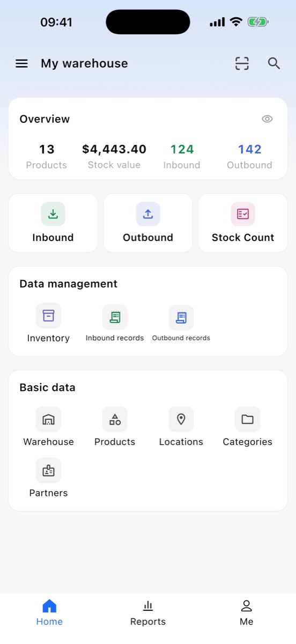Open search with the magnifier icon
The height and width of the screenshot is (644, 296).
274,64
